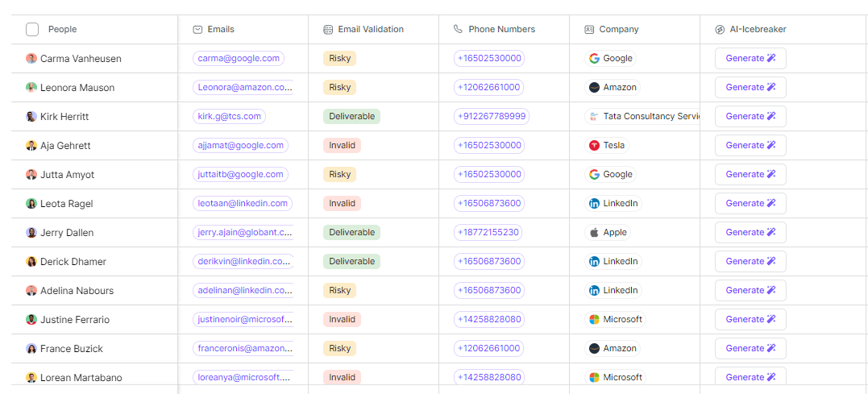The height and width of the screenshot is (394, 868).
Task: Click Carma Vanheusen's avatar picture
Action: 31,59
